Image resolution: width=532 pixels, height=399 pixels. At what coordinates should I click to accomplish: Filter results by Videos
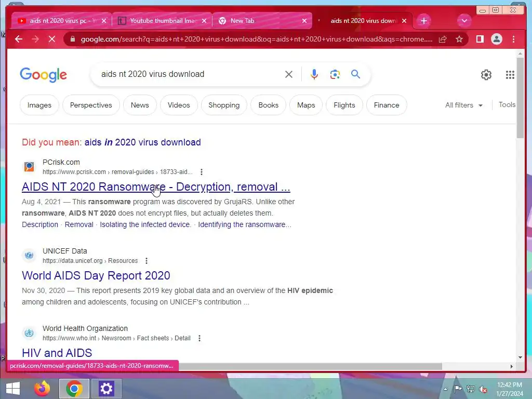(179, 105)
